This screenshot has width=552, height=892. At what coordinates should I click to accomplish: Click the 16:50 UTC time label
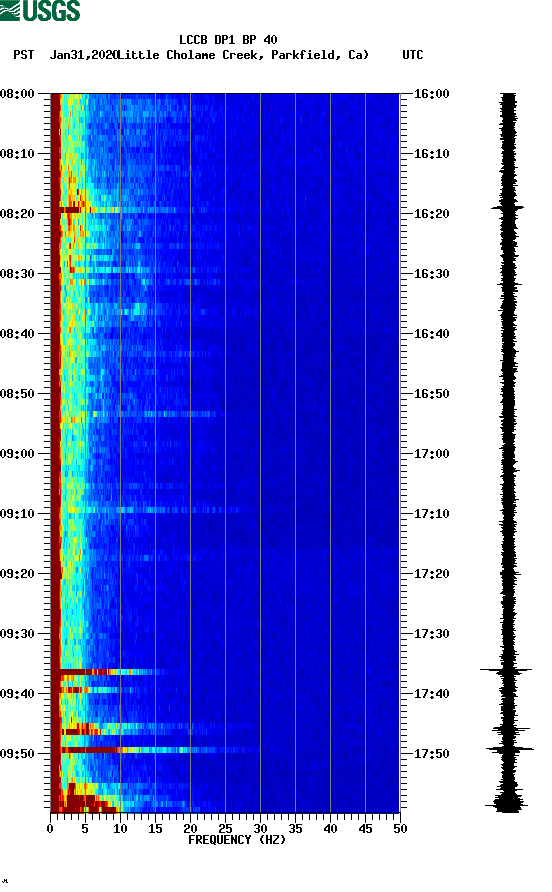point(431,394)
